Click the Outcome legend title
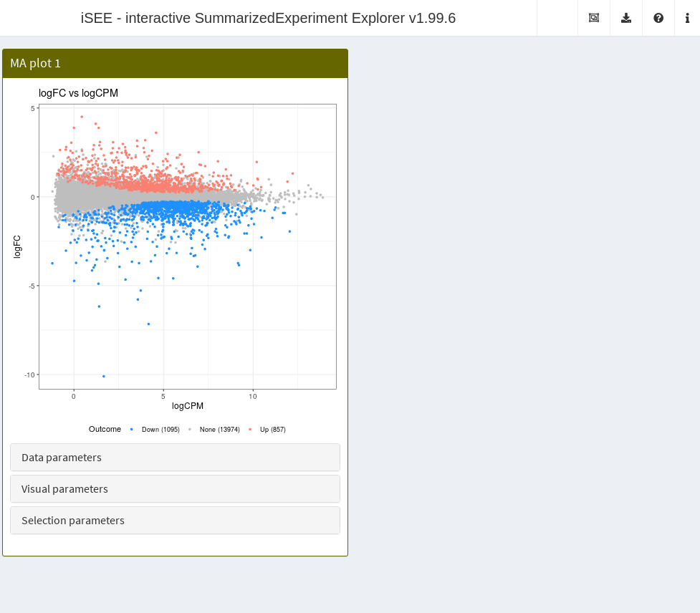Image resolution: width=700 pixels, height=613 pixels. [105, 430]
